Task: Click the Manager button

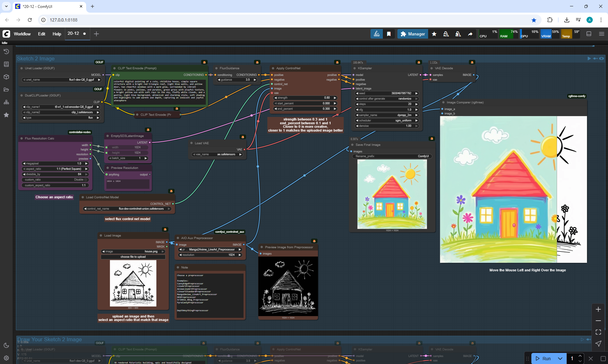Action: click(413, 34)
